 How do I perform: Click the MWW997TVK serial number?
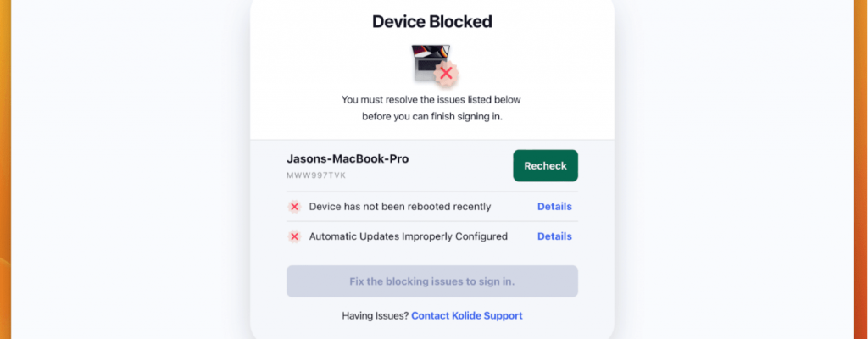316,175
